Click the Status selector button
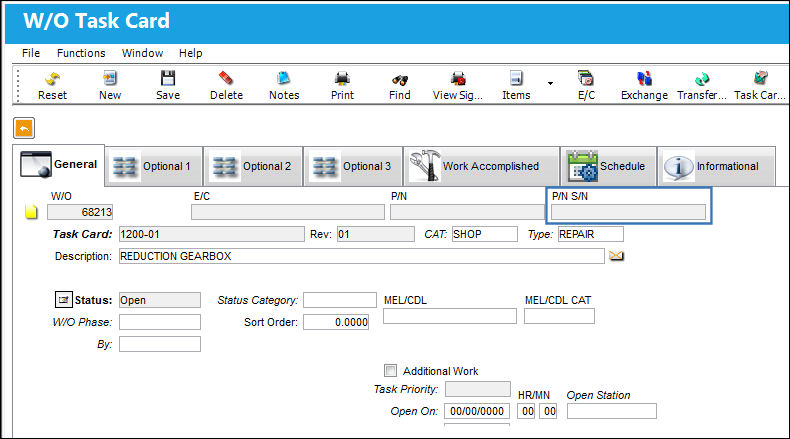The height and width of the screenshot is (439, 790). [63, 300]
